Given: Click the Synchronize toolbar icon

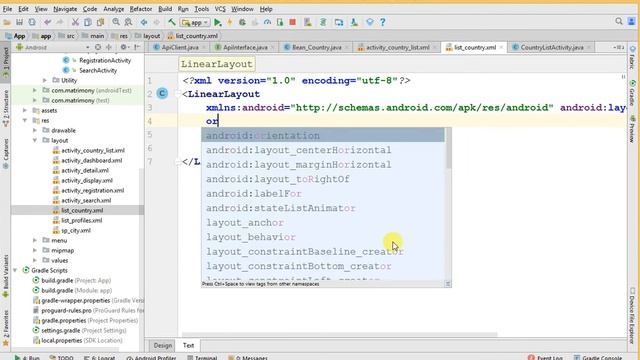Looking at the screenshot, I should [32, 22].
